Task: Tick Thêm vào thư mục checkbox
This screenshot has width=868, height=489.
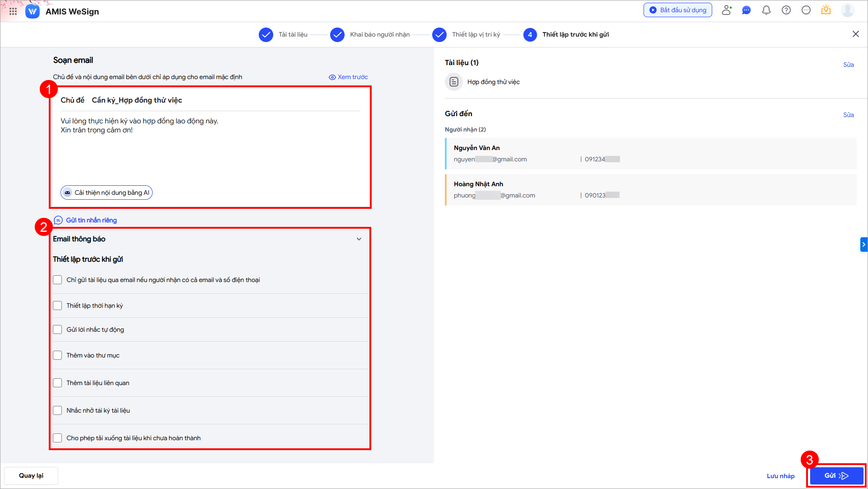Action: click(x=57, y=355)
